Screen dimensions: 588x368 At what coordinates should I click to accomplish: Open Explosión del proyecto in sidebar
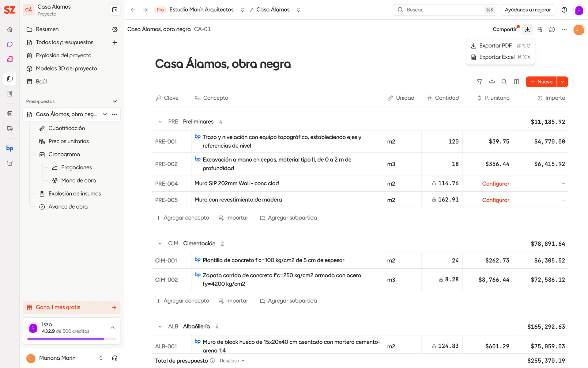[x=63, y=56]
